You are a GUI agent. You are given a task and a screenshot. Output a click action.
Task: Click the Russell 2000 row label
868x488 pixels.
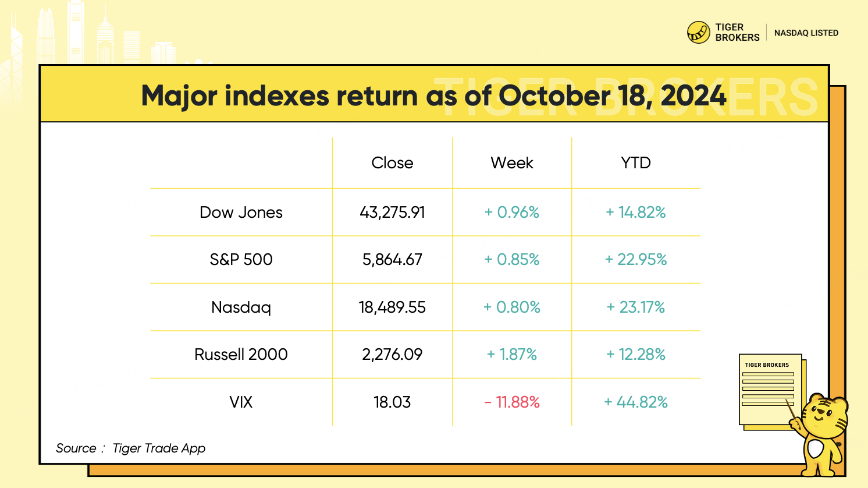pyautogui.click(x=241, y=355)
